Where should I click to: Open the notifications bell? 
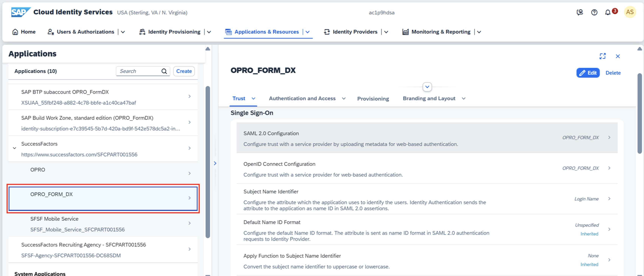pos(607,12)
